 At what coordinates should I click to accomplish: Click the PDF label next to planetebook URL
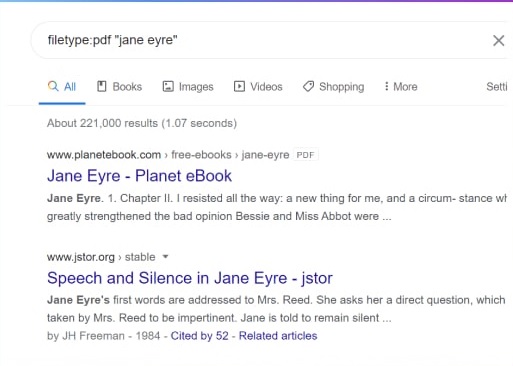305,155
